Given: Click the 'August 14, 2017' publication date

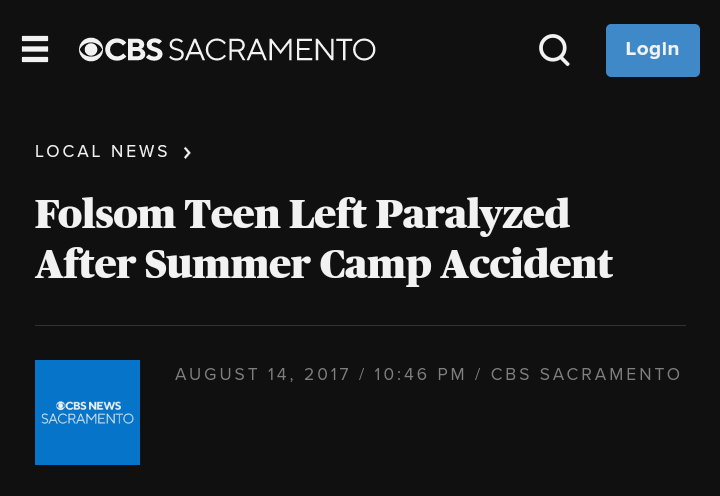Looking at the screenshot, I should 263,375.
